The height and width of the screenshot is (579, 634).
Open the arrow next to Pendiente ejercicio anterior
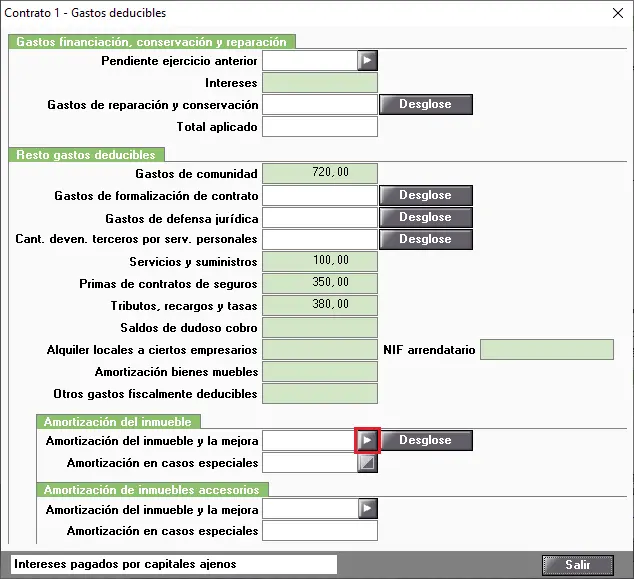click(367, 61)
